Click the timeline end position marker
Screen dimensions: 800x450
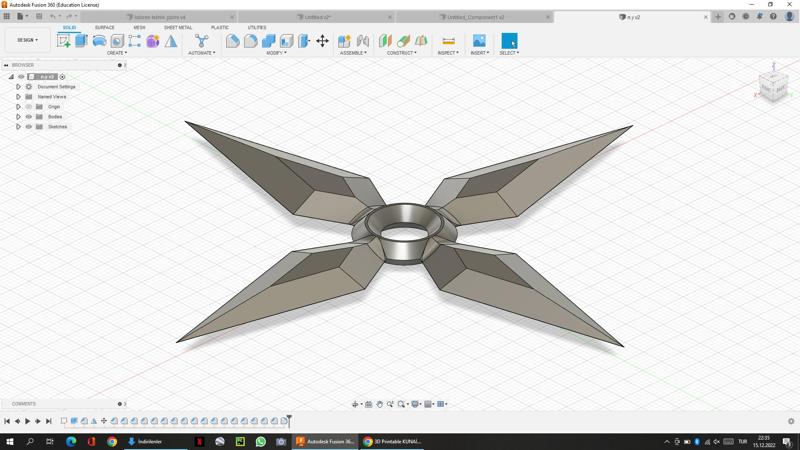[x=289, y=419]
